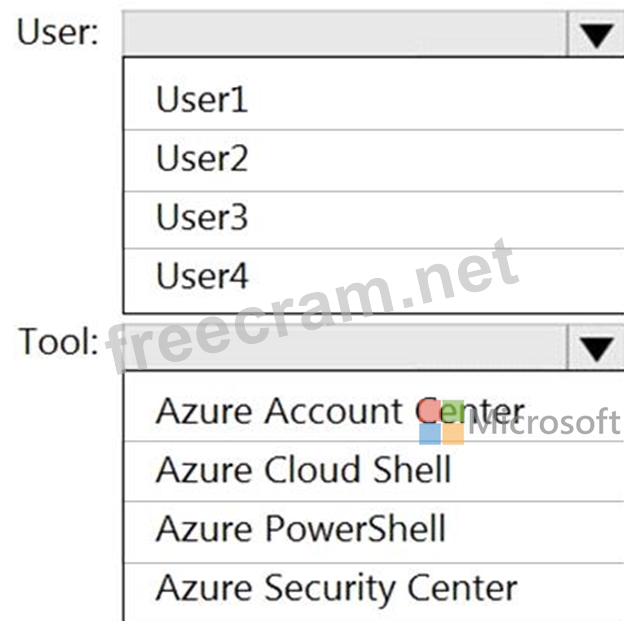Click the blue square of Microsoft logo

pyautogui.click(x=430, y=433)
